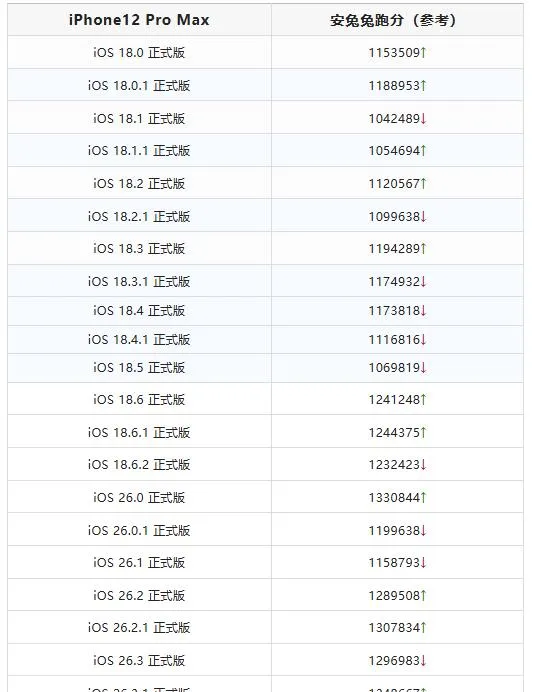Click the score value 1174932
This screenshot has height=692, width=537.
point(394,282)
